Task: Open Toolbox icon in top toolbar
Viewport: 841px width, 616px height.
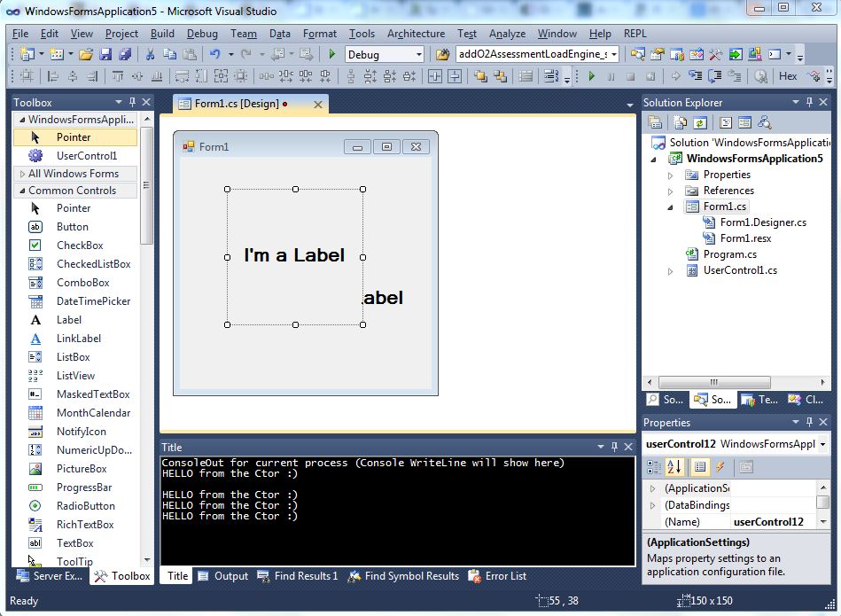Action: (x=715, y=54)
